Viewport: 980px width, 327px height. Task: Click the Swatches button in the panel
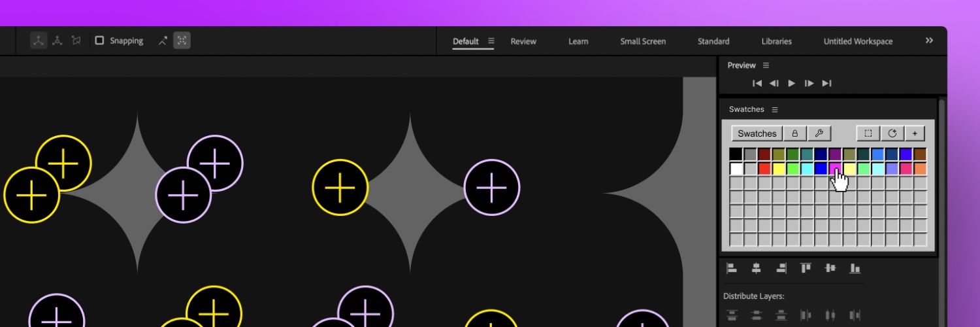coord(757,133)
